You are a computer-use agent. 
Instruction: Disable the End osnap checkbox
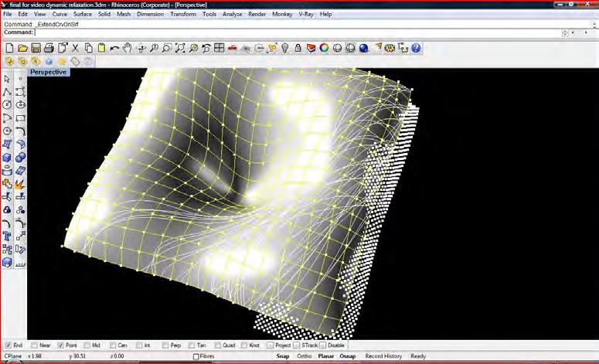(x=8, y=345)
